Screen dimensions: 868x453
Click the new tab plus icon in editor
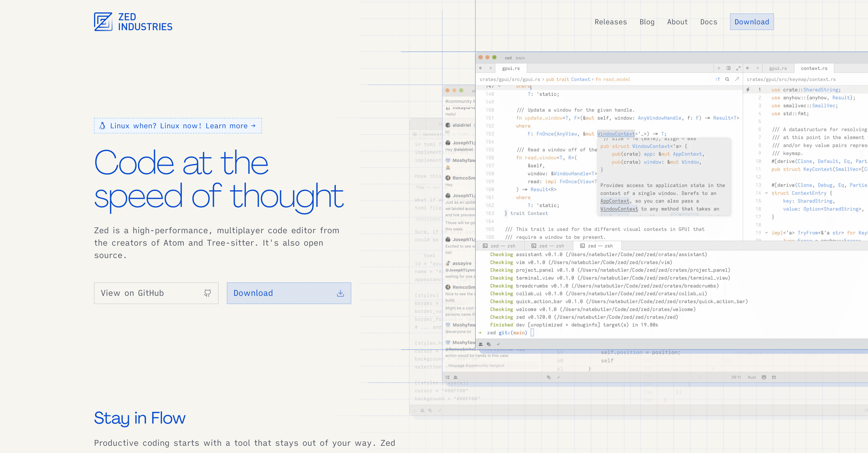719,68
